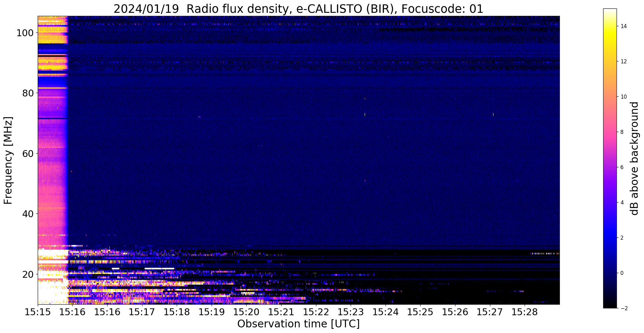Click the 'Frequency [MHz]' y-axis label
644x333 pixels.
(x=8, y=160)
